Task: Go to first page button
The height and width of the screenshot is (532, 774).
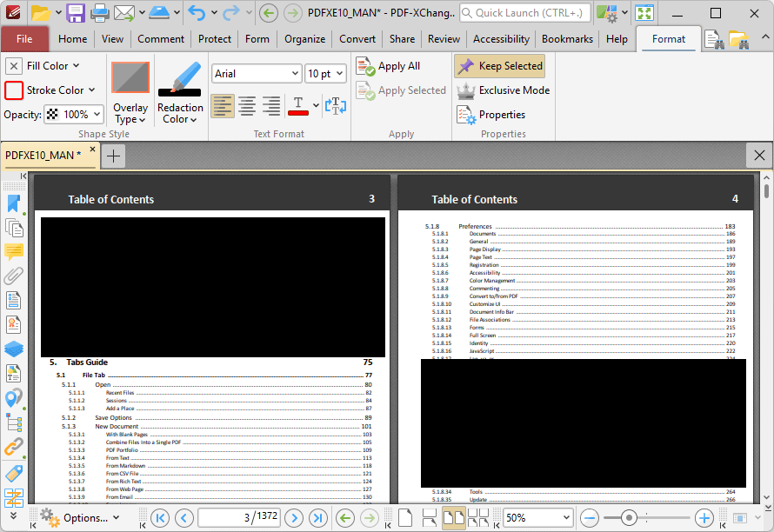Action: click(x=160, y=518)
